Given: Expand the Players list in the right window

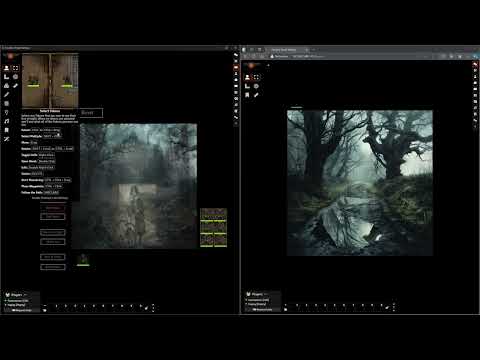Looking at the screenshot, I should (x=257, y=294).
